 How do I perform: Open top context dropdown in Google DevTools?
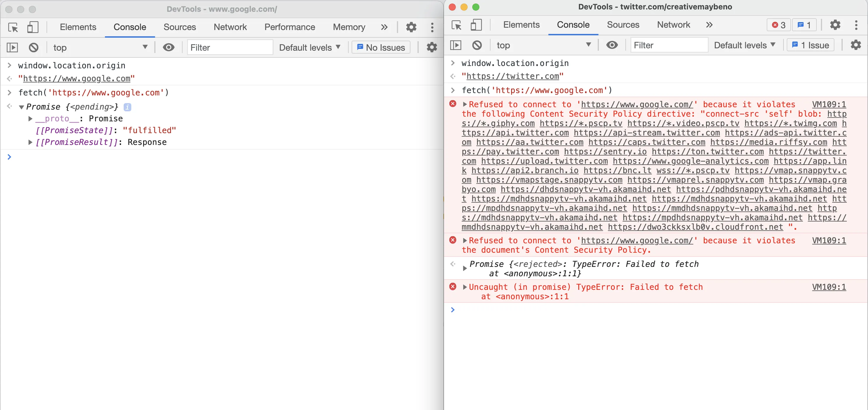click(x=100, y=47)
